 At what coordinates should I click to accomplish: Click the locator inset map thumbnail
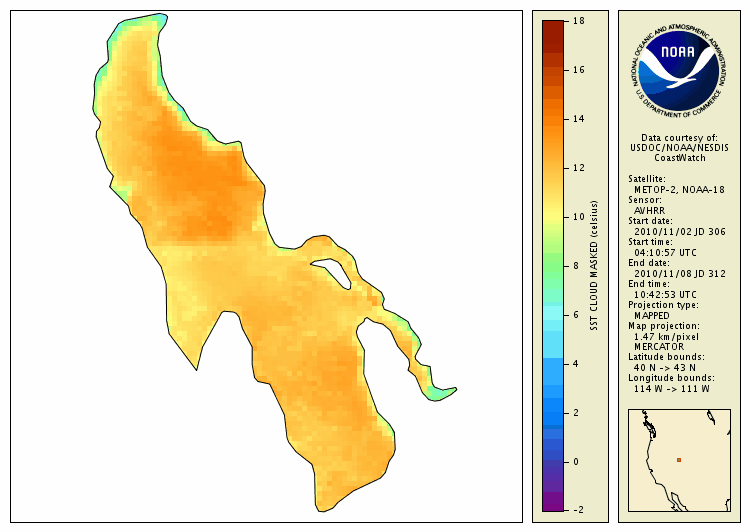[x=679, y=460]
